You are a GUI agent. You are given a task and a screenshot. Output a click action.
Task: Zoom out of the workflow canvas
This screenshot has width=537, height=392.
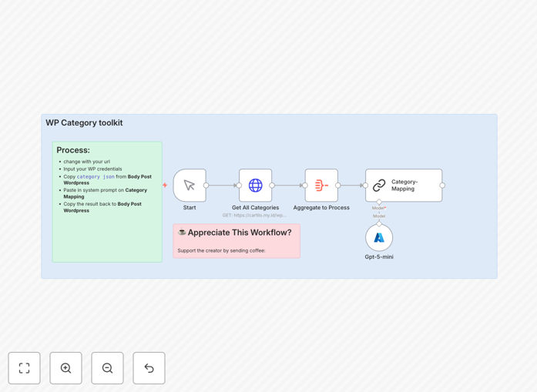(107, 368)
